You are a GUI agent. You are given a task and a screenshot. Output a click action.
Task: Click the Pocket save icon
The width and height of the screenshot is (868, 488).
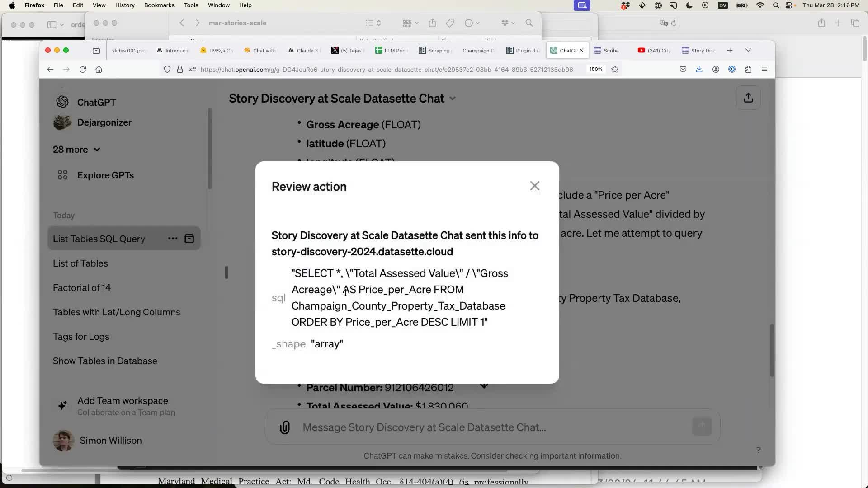pyautogui.click(x=683, y=69)
